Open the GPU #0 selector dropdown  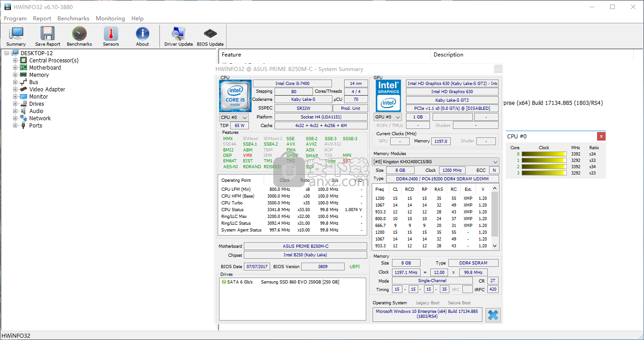[388, 117]
